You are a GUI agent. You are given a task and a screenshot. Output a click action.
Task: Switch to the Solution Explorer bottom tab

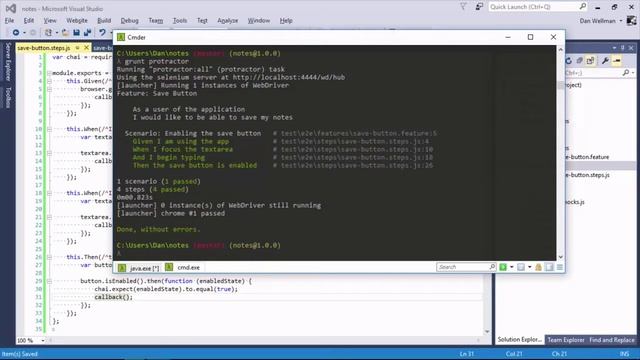[520, 340]
